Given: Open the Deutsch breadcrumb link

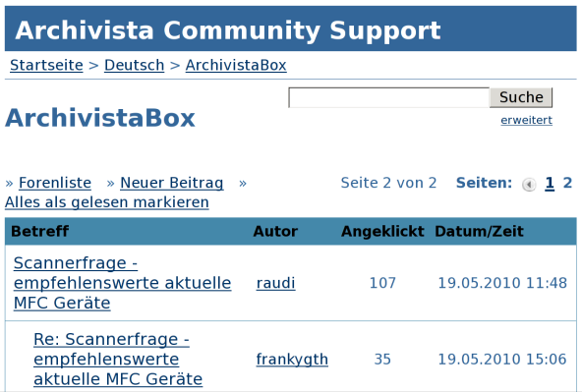Looking at the screenshot, I should 135,65.
